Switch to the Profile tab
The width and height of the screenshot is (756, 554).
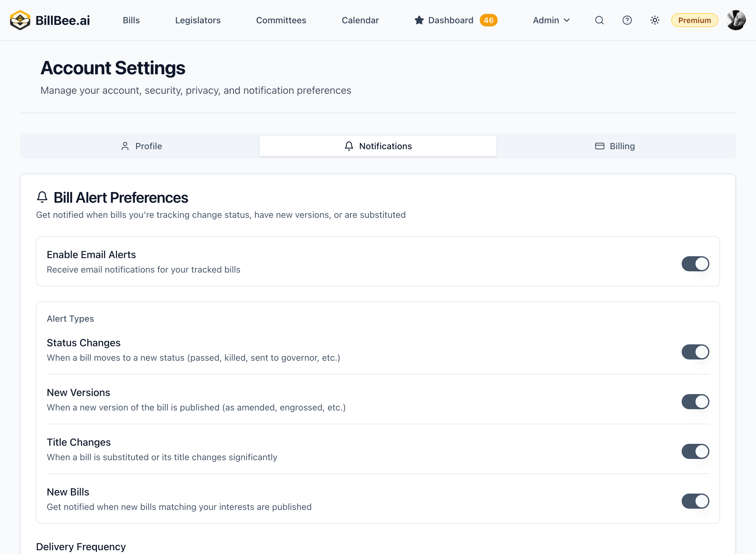(x=141, y=146)
